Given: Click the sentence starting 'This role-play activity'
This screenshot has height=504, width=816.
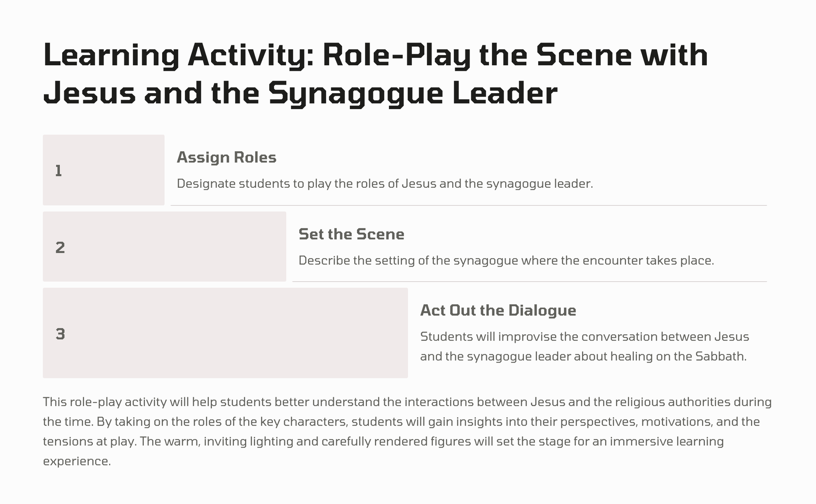Looking at the screenshot, I should 406,402.
